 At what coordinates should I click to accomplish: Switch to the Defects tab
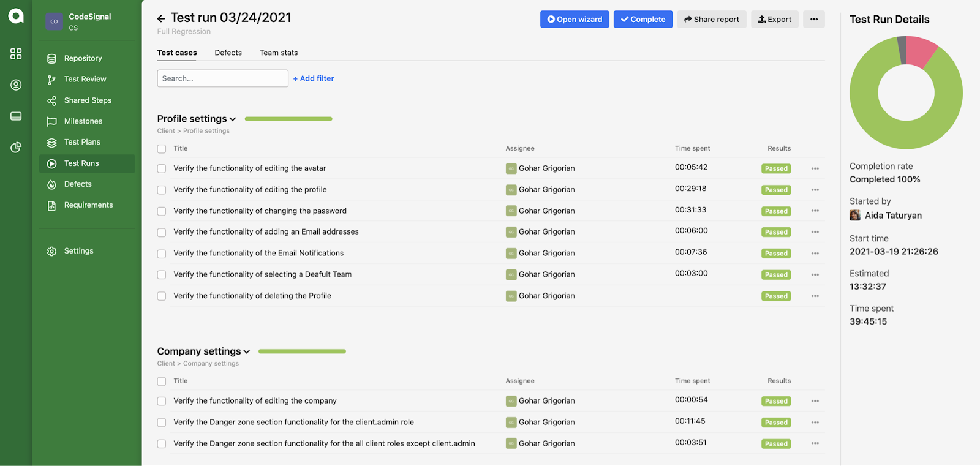click(228, 53)
